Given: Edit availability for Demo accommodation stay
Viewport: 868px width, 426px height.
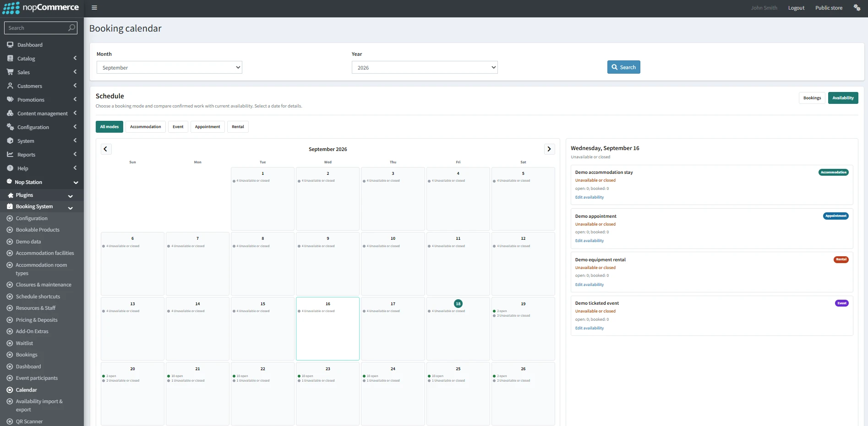Looking at the screenshot, I should pos(590,197).
